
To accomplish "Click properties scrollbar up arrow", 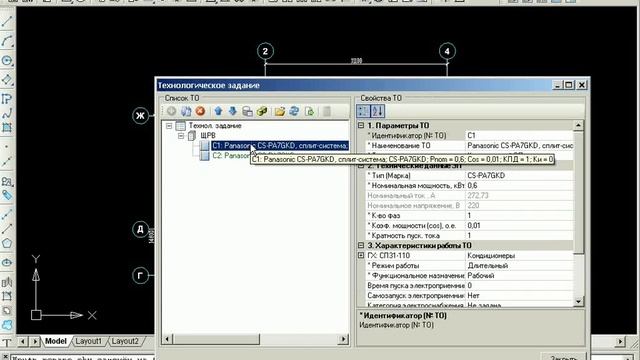I will [578, 125].
